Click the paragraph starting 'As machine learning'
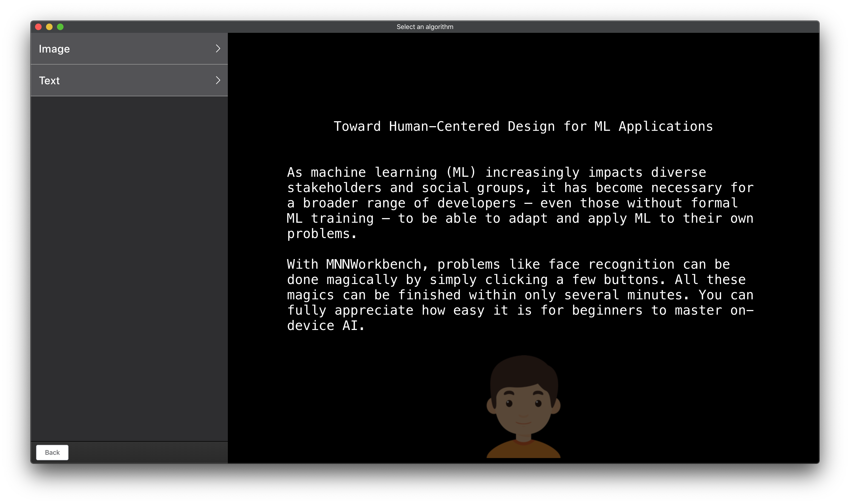850x504 pixels. coord(520,203)
